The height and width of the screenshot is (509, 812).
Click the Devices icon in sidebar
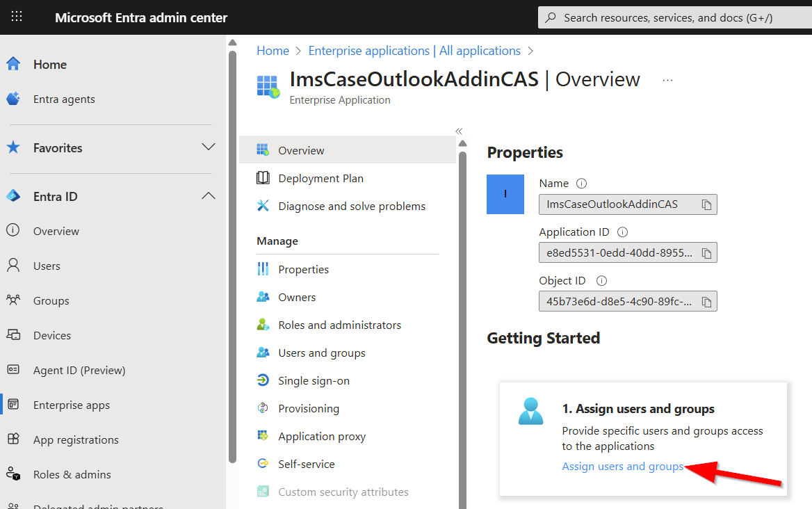(13, 334)
